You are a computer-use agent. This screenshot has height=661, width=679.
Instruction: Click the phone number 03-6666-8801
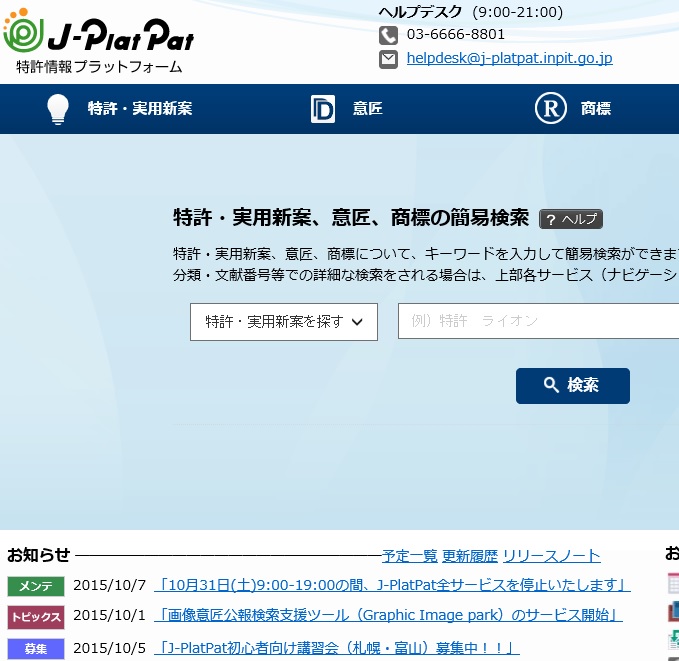click(x=456, y=35)
